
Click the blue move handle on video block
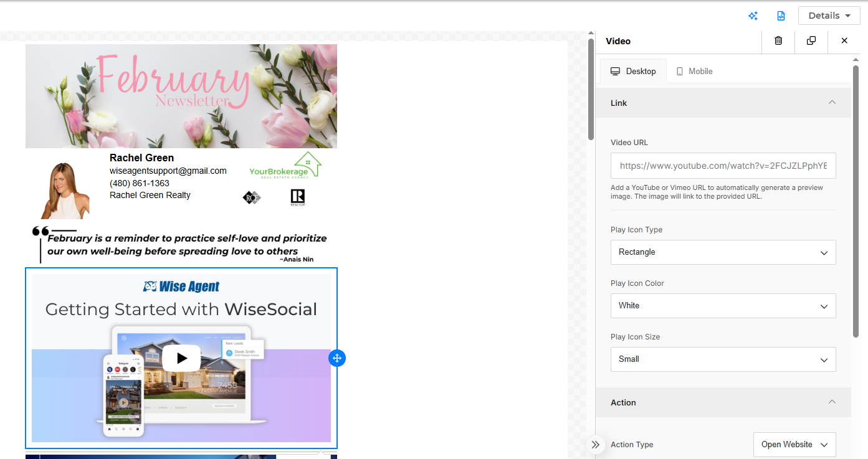point(337,358)
